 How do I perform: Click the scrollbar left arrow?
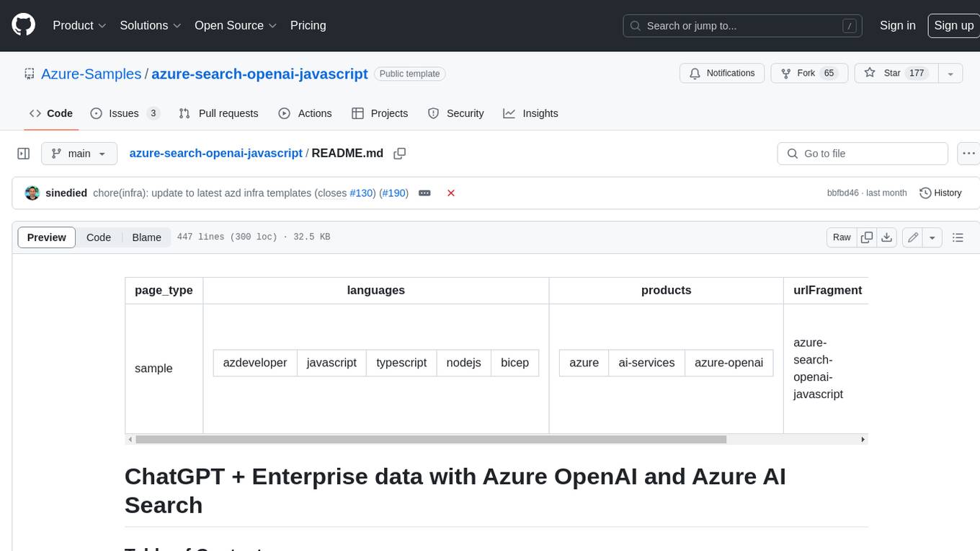(x=130, y=439)
